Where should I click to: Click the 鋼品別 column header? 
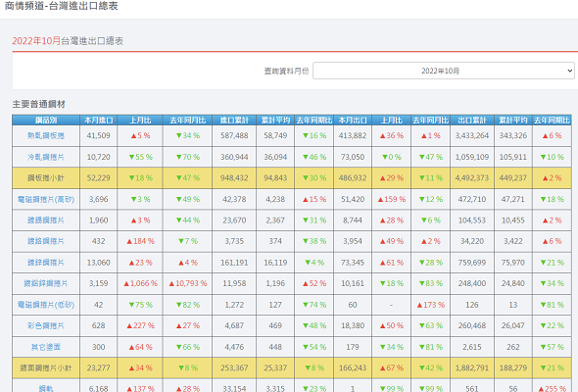pyautogui.click(x=46, y=121)
